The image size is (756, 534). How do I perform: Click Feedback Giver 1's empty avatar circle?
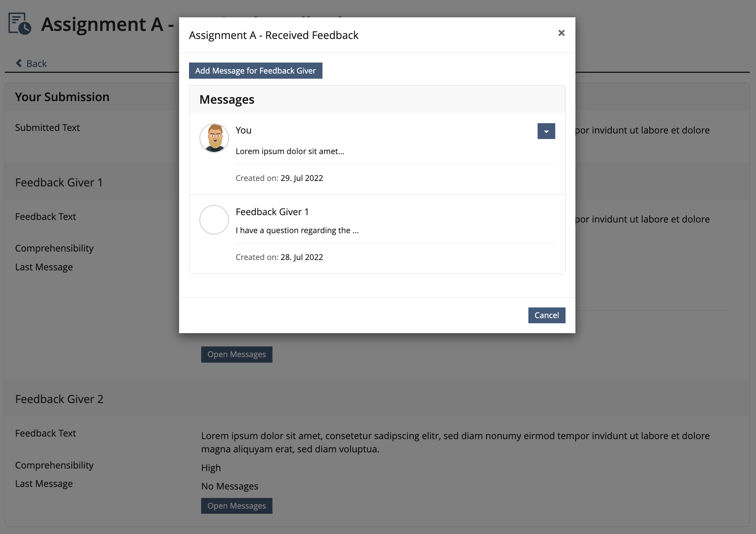coord(214,220)
